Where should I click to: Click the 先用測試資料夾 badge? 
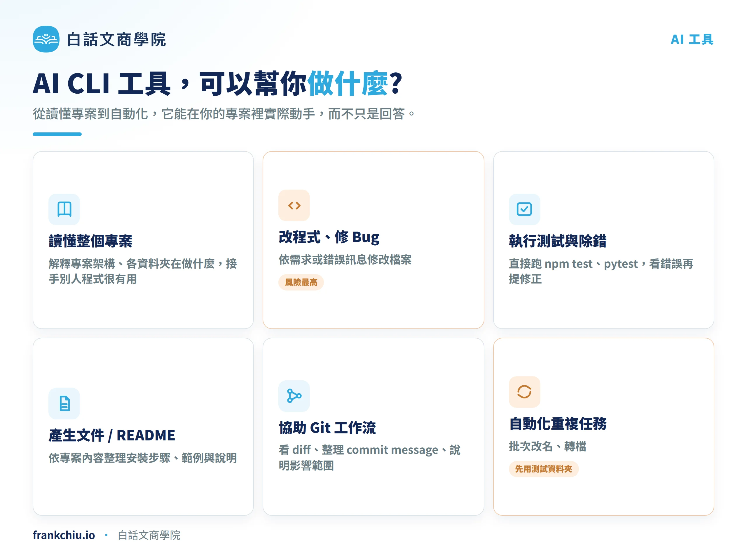click(543, 469)
